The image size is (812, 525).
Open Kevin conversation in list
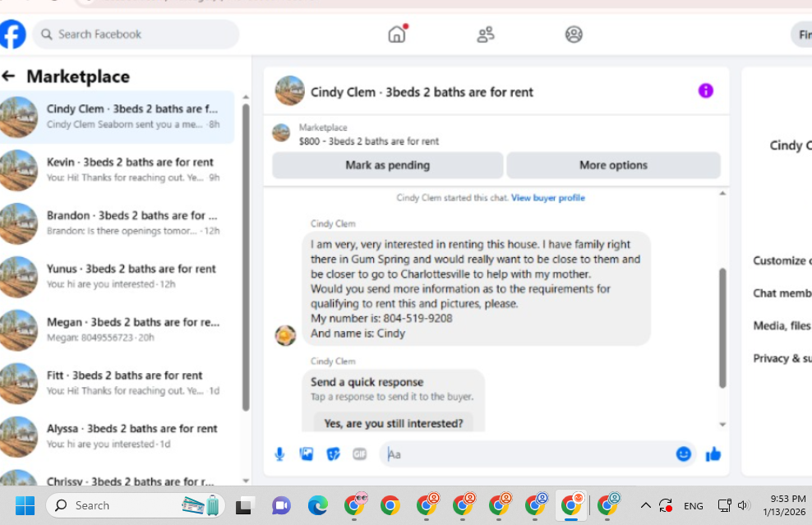coord(117,170)
